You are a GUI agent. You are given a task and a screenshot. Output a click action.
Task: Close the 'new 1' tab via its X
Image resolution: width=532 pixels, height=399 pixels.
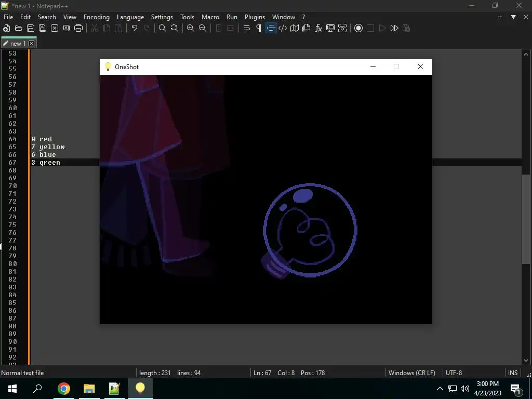coord(32,44)
